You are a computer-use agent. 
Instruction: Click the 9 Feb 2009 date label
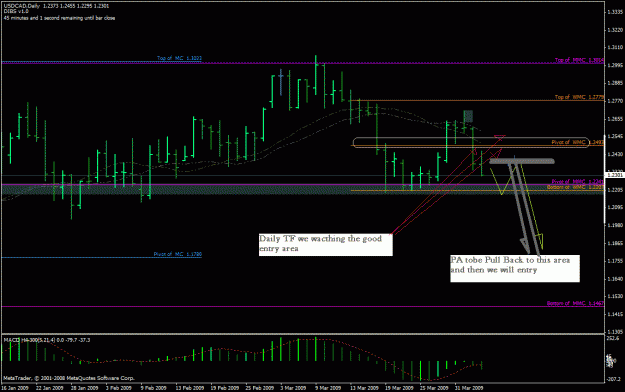(x=153, y=388)
